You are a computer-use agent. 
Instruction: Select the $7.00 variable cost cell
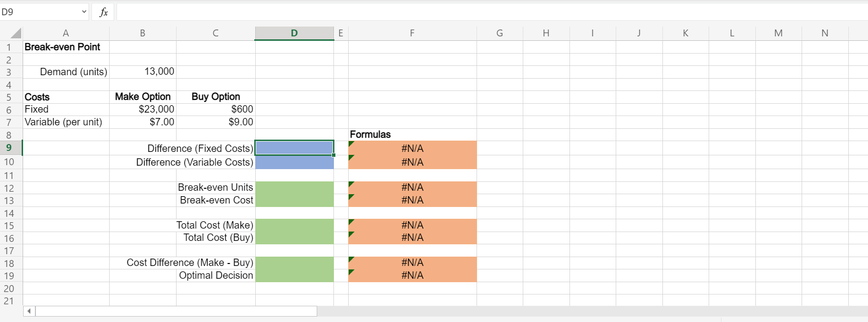click(x=143, y=122)
